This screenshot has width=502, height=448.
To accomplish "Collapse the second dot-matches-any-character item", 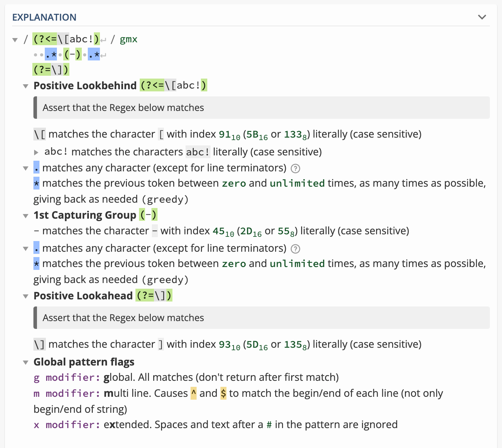I will tap(26, 249).
